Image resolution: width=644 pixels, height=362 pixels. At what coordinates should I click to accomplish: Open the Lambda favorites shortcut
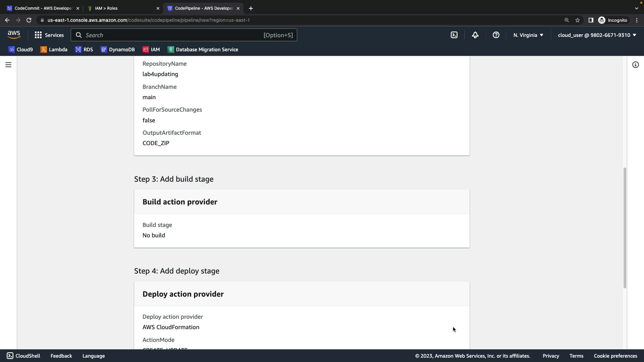coord(54,50)
